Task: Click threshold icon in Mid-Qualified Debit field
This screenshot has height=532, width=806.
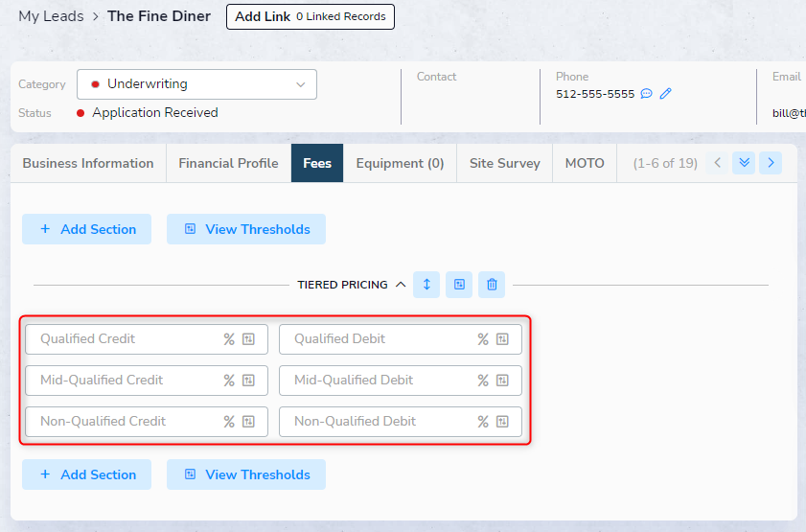Action: [503, 381]
